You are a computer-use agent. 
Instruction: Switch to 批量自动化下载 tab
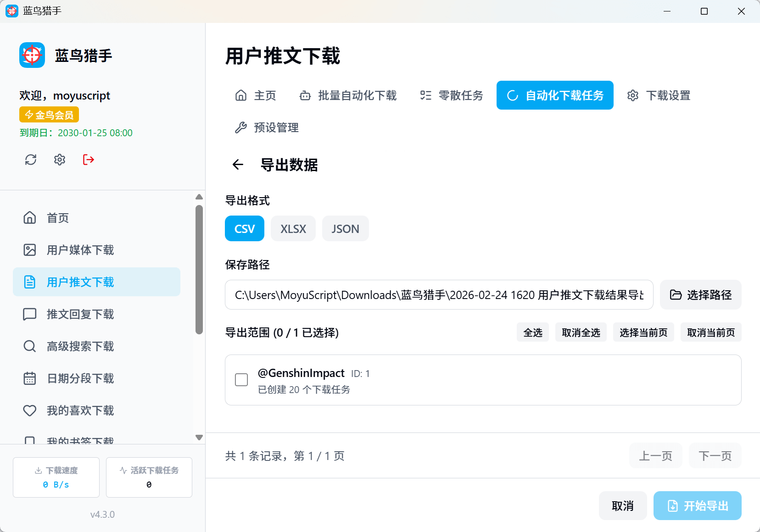pyautogui.click(x=348, y=95)
